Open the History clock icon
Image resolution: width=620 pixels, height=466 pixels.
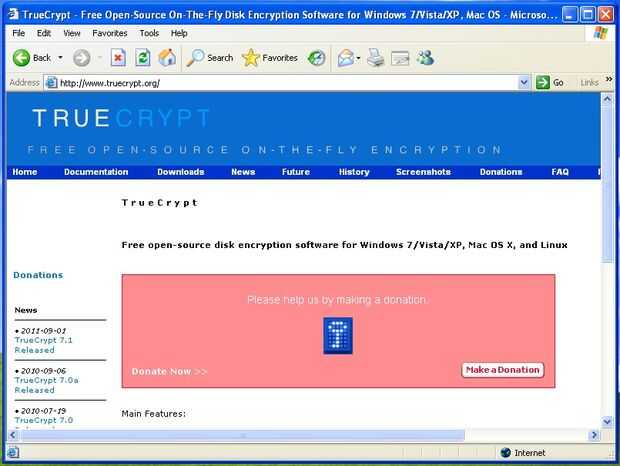click(x=317, y=58)
